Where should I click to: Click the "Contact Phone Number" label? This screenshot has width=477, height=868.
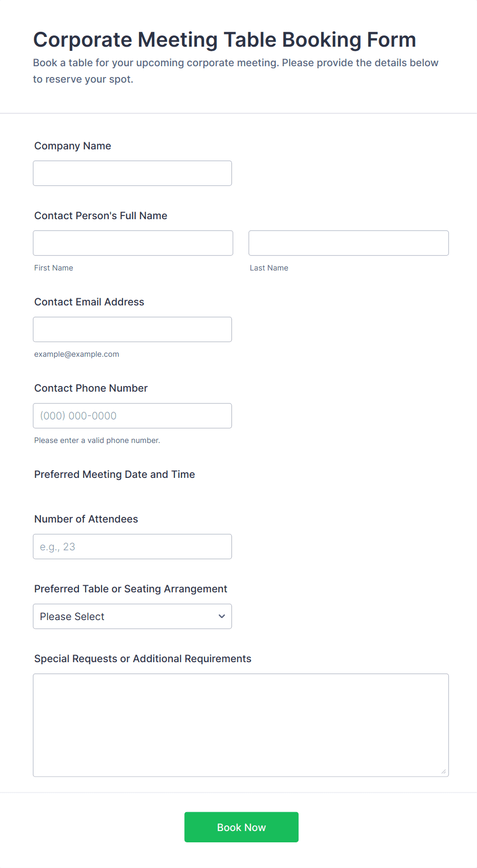point(91,388)
